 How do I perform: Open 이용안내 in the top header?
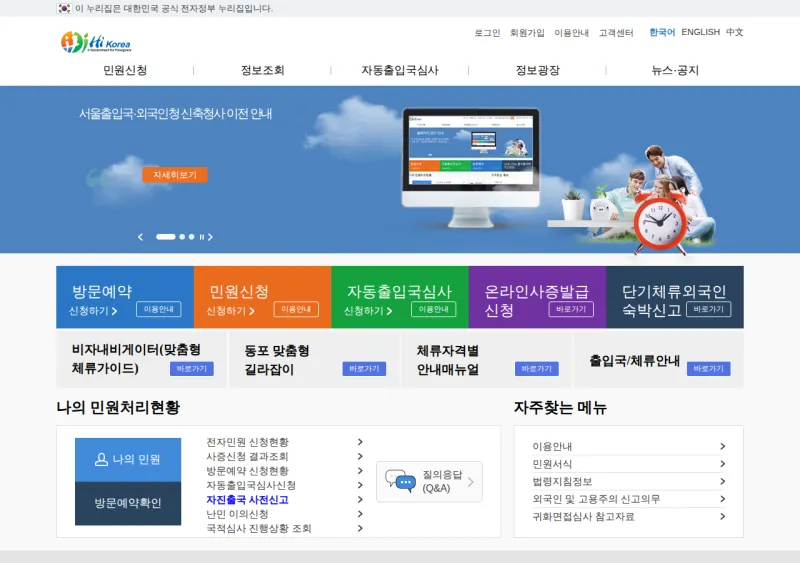tap(571, 33)
